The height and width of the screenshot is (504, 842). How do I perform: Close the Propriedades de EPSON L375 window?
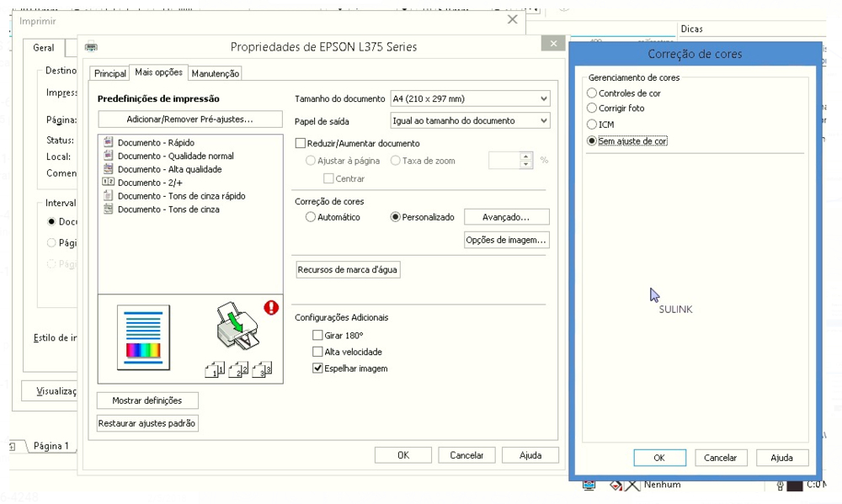coord(554,44)
